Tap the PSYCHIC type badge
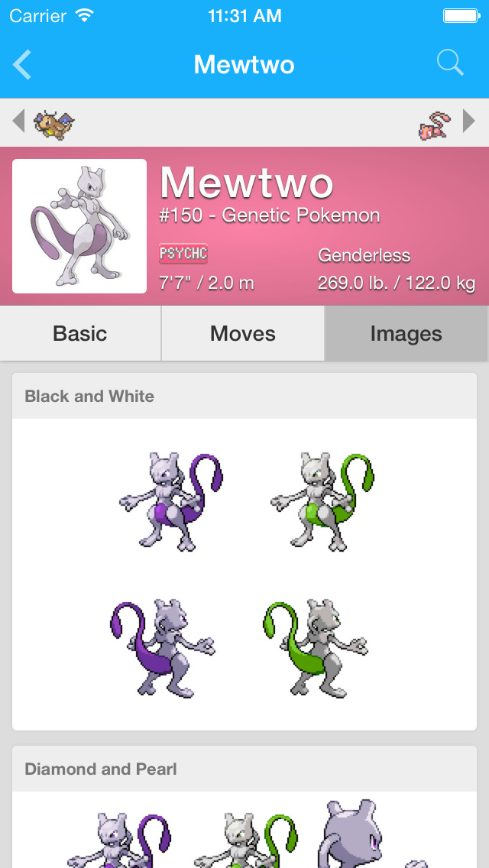This screenshot has height=868, width=489. [183, 254]
